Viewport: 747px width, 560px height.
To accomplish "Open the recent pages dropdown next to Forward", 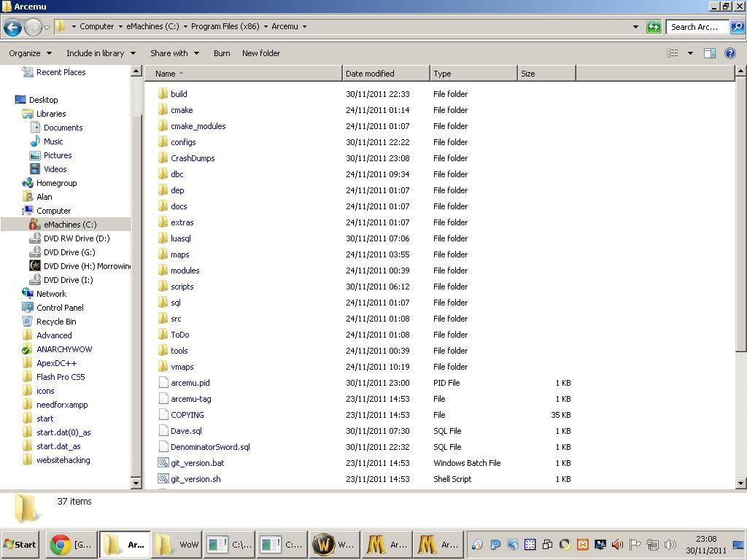I will [47, 27].
